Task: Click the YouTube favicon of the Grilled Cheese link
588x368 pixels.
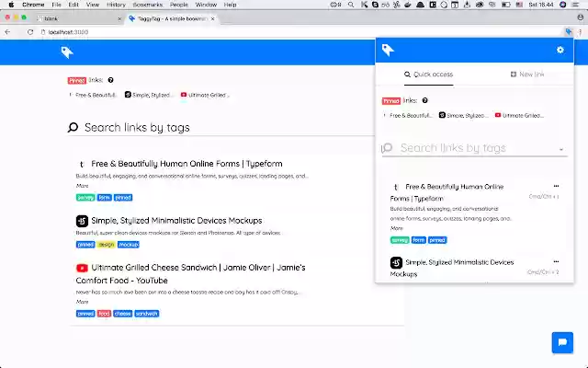Action: point(82,268)
